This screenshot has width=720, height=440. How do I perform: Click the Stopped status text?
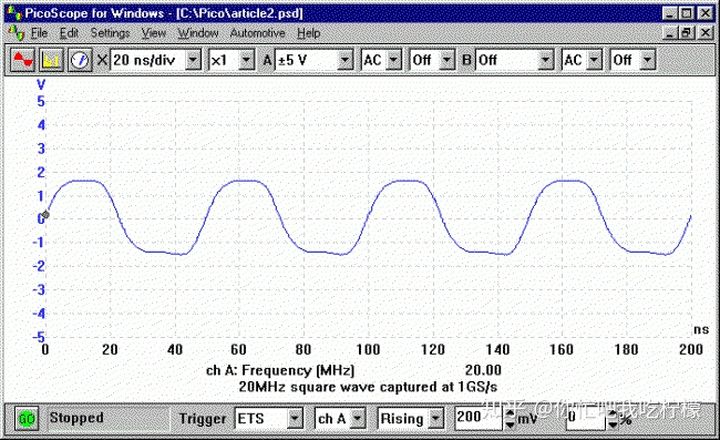77,417
